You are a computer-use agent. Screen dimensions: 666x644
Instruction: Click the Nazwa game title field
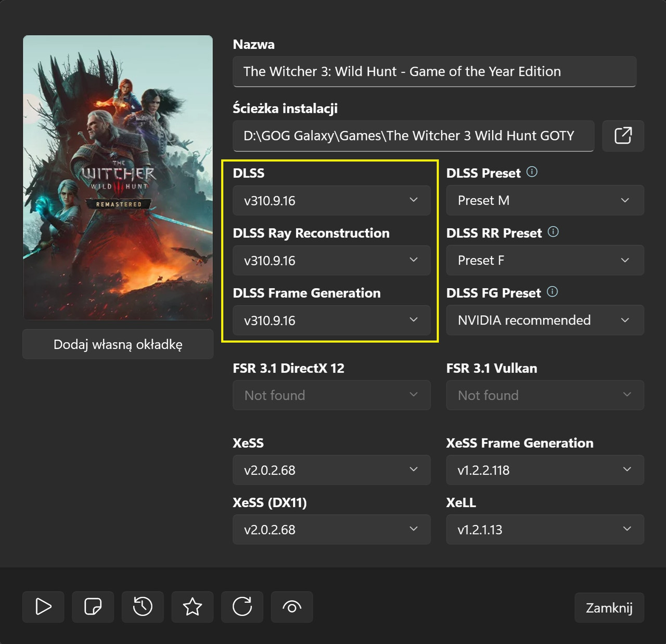[434, 71]
